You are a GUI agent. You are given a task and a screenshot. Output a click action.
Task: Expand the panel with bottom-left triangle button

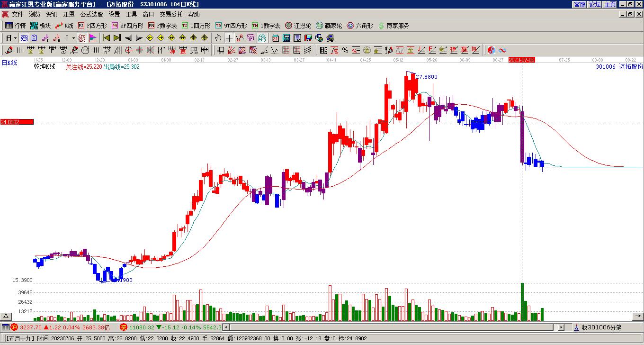point(5,316)
